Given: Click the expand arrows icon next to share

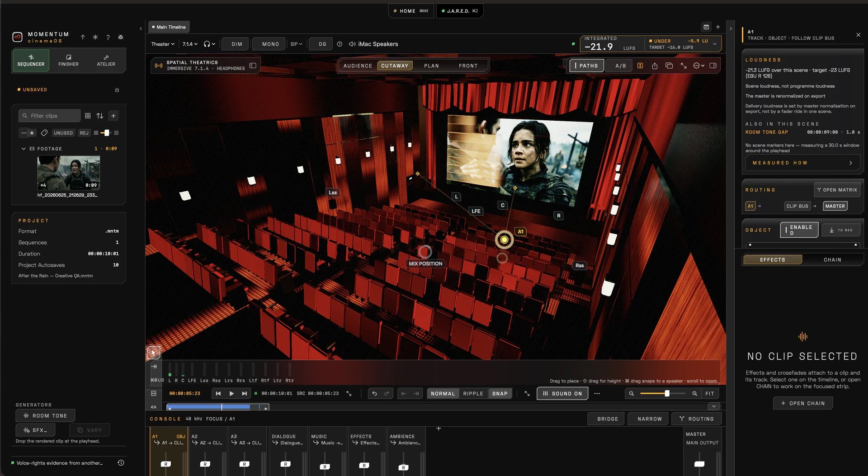Looking at the screenshot, I should (x=684, y=66).
